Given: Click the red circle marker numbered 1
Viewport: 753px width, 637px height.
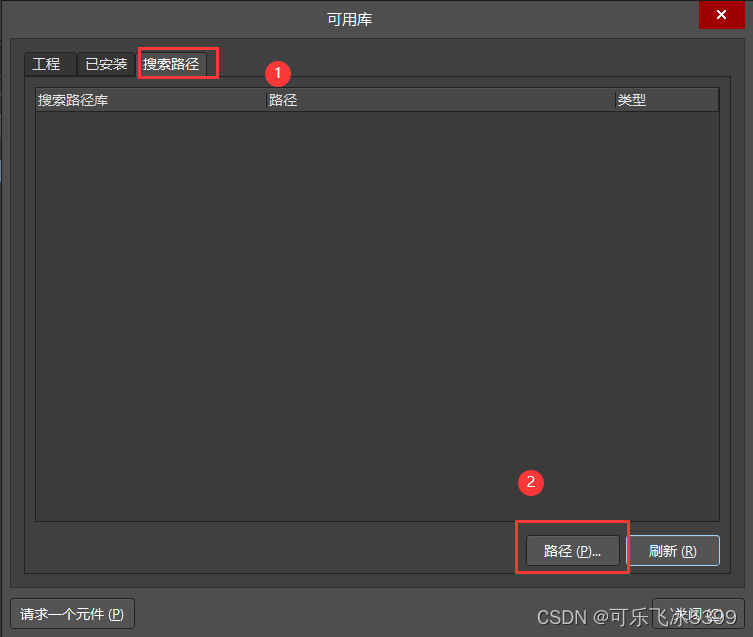Looking at the screenshot, I should tap(278, 73).
